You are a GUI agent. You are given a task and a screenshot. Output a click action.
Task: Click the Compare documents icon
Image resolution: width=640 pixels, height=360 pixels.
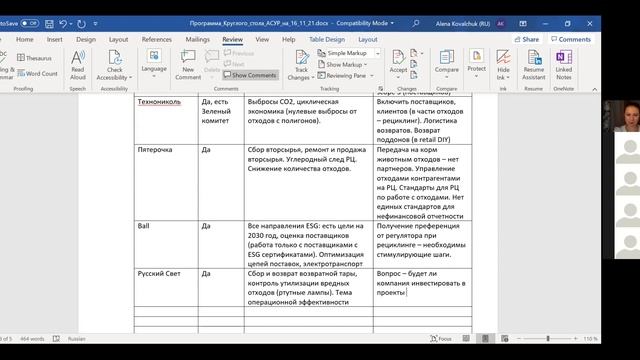point(447,57)
